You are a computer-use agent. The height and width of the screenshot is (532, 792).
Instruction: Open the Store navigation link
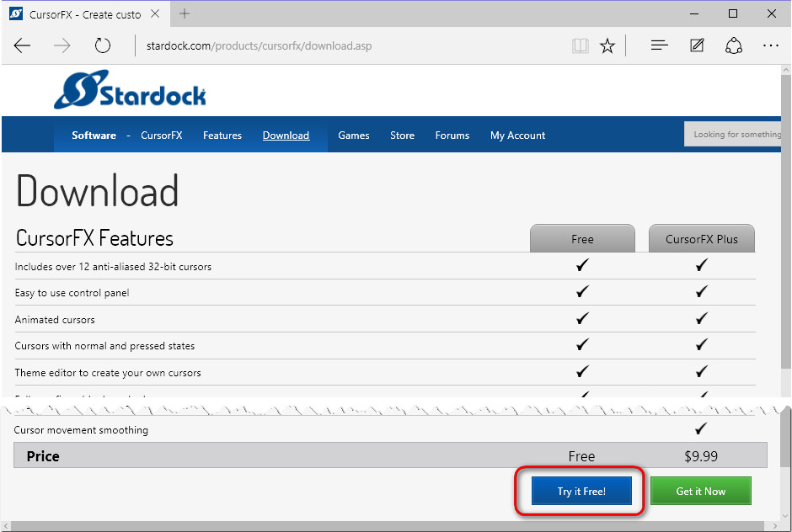[x=402, y=136]
